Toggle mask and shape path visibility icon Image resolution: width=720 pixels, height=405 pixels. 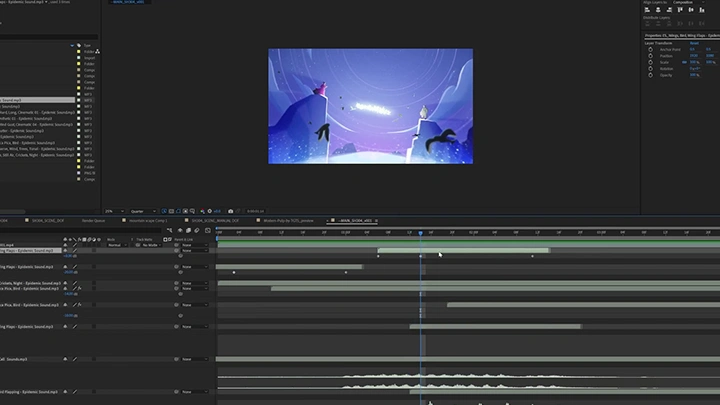(178, 211)
